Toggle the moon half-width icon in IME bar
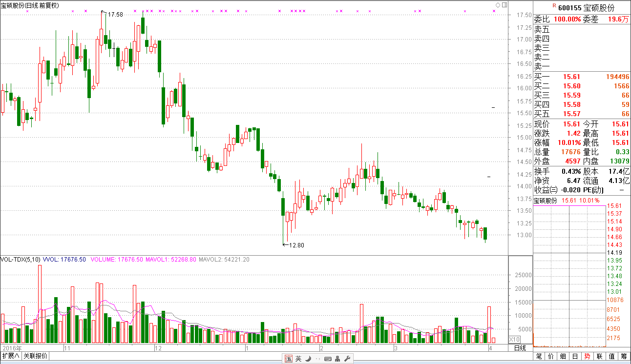This screenshot has height=364, width=631. pyautogui.click(x=308, y=359)
